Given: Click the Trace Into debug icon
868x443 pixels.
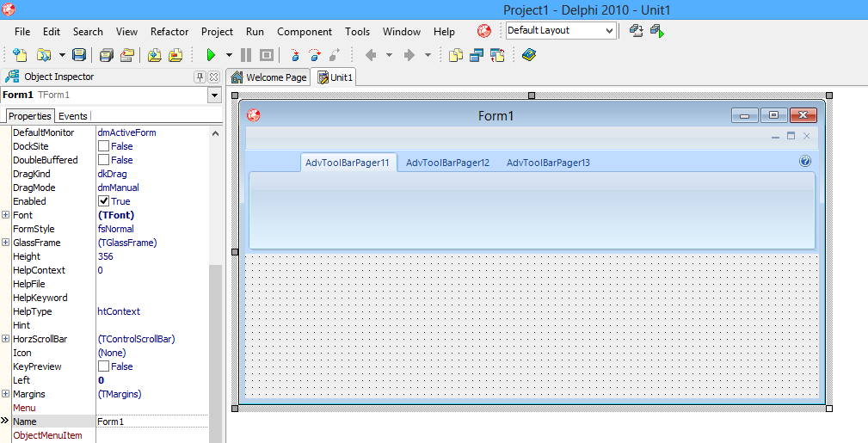Looking at the screenshot, I should [294, 55].
